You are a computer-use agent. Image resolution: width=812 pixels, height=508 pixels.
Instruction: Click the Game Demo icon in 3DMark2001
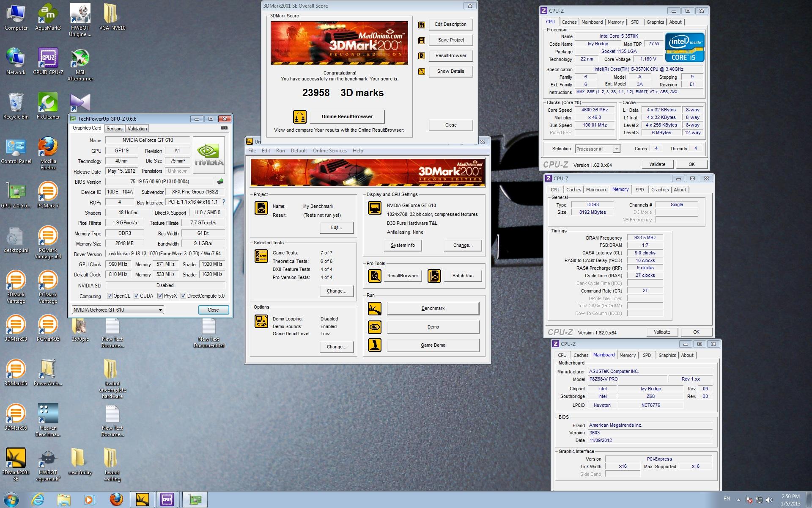tap(375, 345)
